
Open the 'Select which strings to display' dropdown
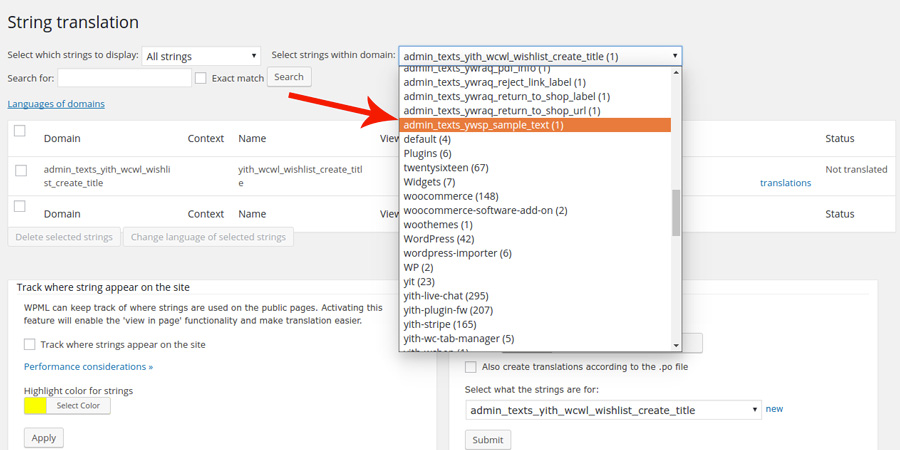pyautogui.click(x=201, y=56)
